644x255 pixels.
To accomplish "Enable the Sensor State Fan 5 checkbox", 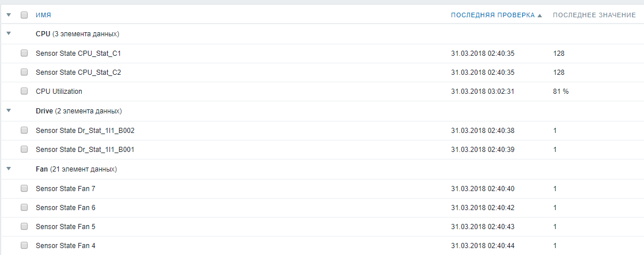I will pos(24,226).
